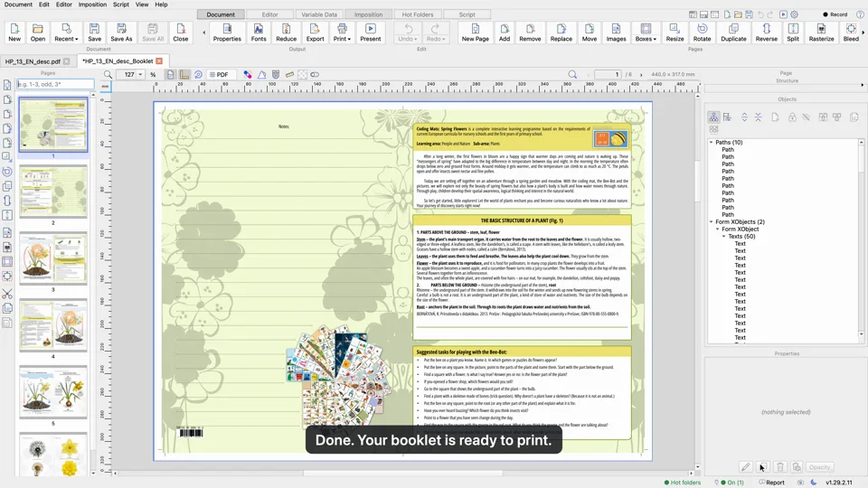Image resolution: width=868 pixels, height=488 pixels.
Task: Switch to the Editor tab
Action: (270, 14)
